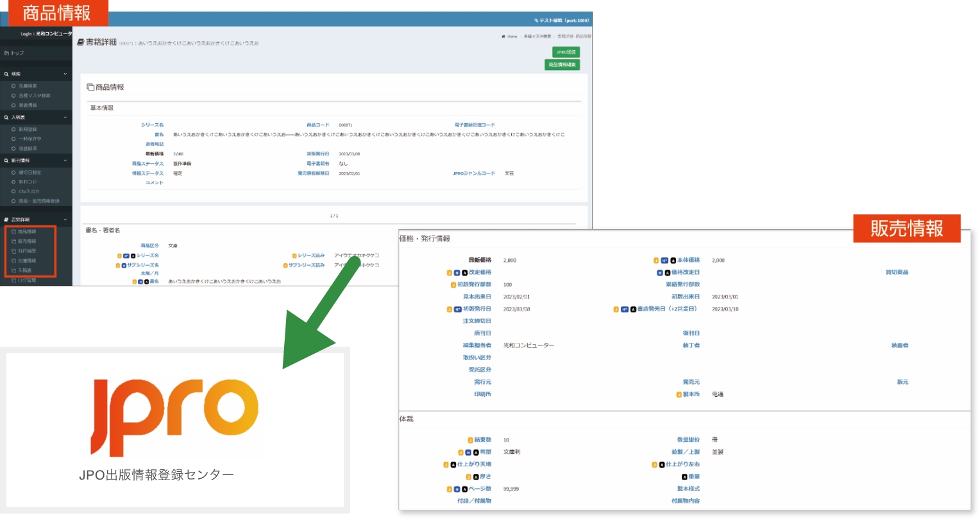Screen dimensions: 980x520
Task: Collapse the 入稿表 sidebar section header
Action: tap(36, 117)
